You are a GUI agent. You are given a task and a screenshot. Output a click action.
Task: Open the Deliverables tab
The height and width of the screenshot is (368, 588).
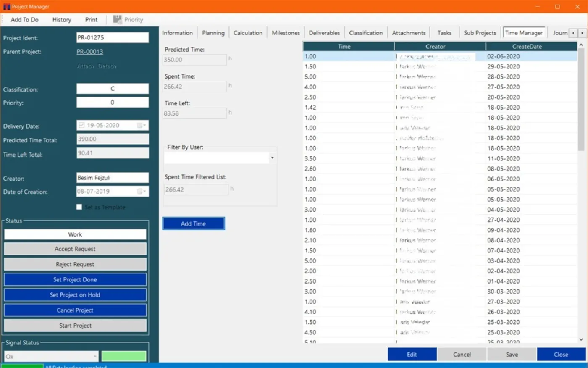click(x=324, y=33)
